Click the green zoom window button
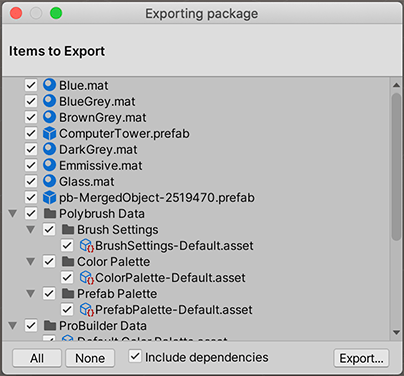The image size is (404, 376). [56, 13]
